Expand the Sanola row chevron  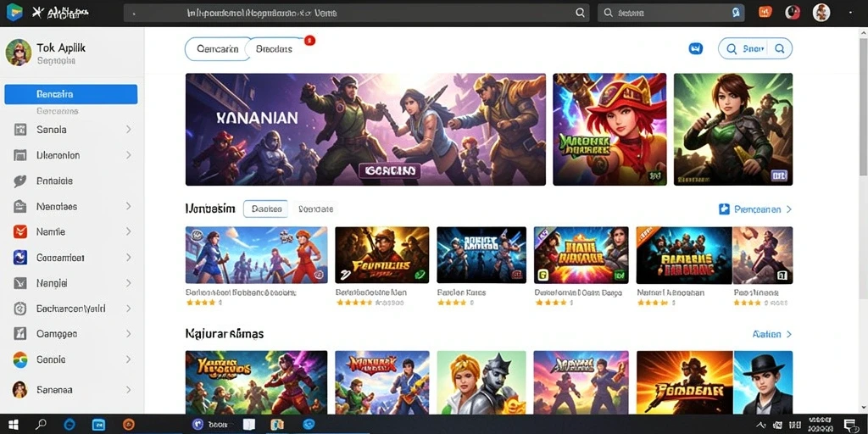[x=129, y=130]
